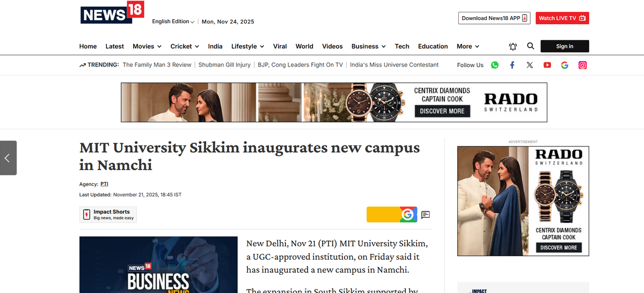Open the YouTube follow icon
The image size is (644, 293).
click(547, 65)
